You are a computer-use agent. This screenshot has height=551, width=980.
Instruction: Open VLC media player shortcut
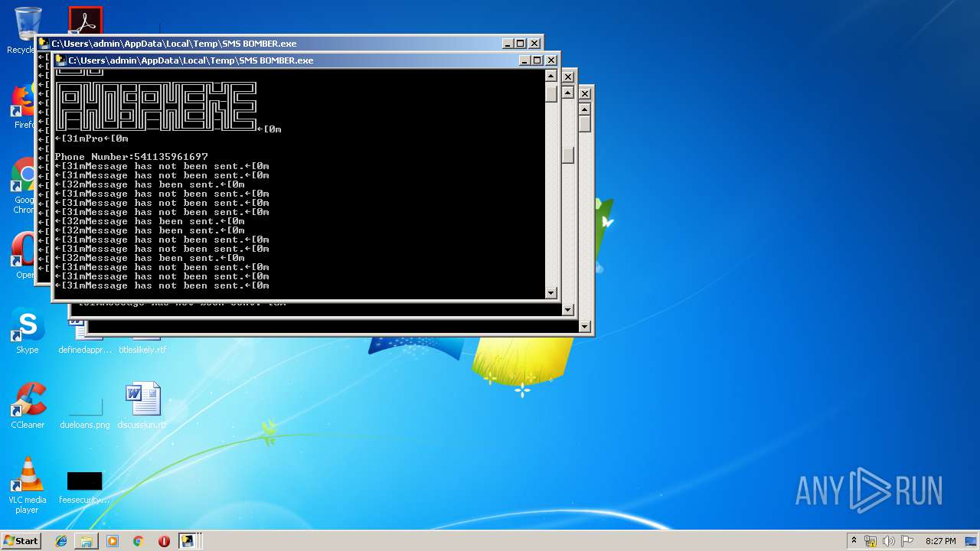(28, 485)
